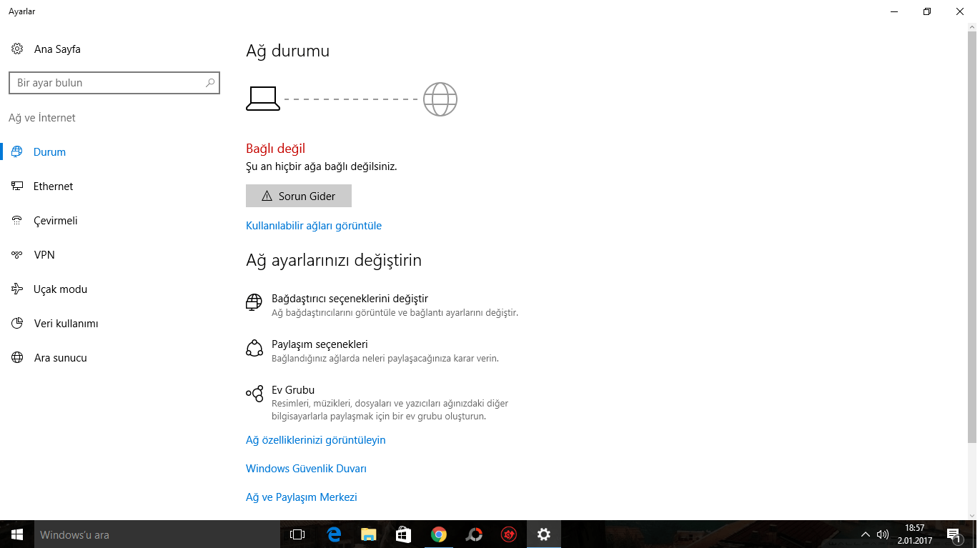Open the Action Center notifications

953,534
